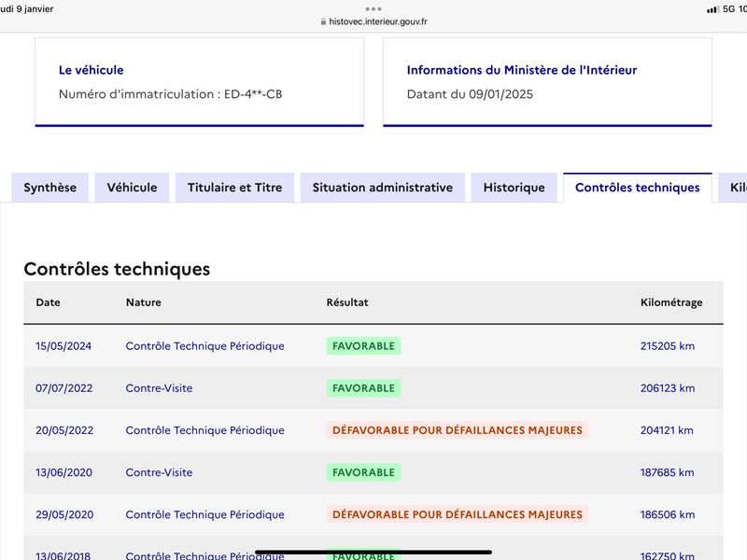Tap the 5G network indicator

(x=729, y=8)
